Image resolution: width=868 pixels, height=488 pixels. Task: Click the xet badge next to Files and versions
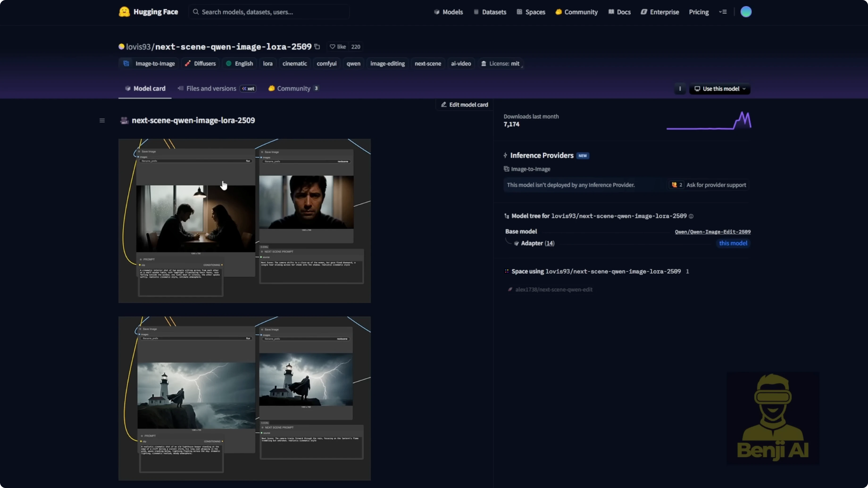click(248, 89)
